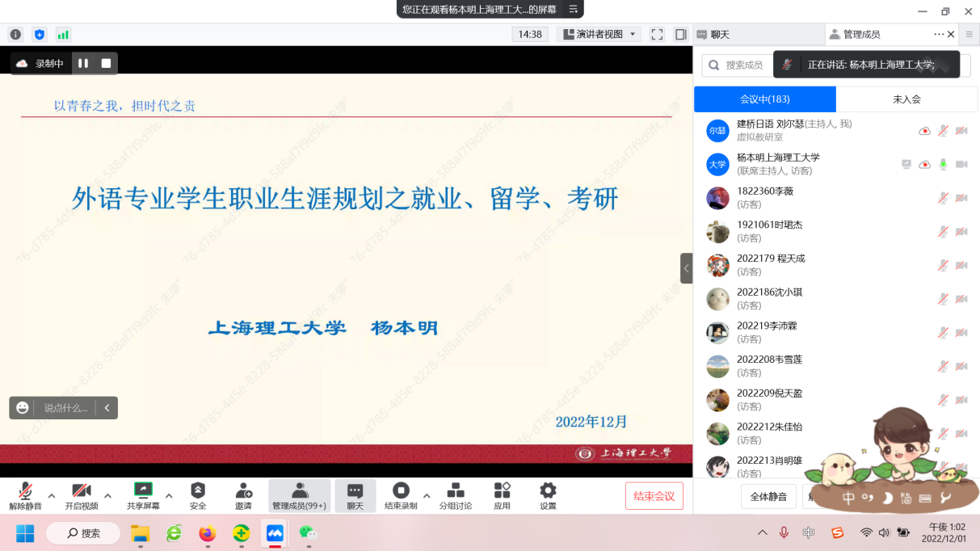Open Breakout Rooms (分组讨论)

click(x=456, y=494)
